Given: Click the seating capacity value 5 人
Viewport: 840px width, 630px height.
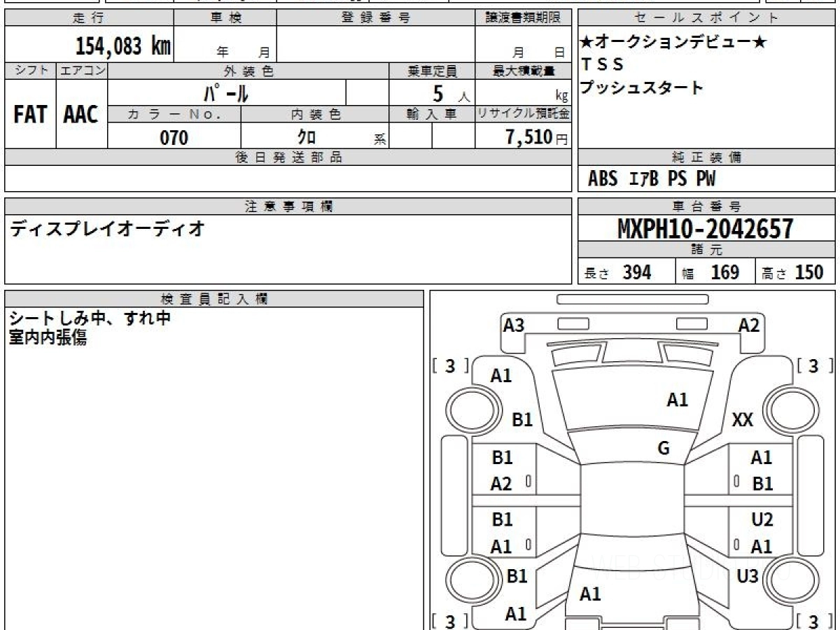Looking at the screenshot, I should (x=451, y=94).
